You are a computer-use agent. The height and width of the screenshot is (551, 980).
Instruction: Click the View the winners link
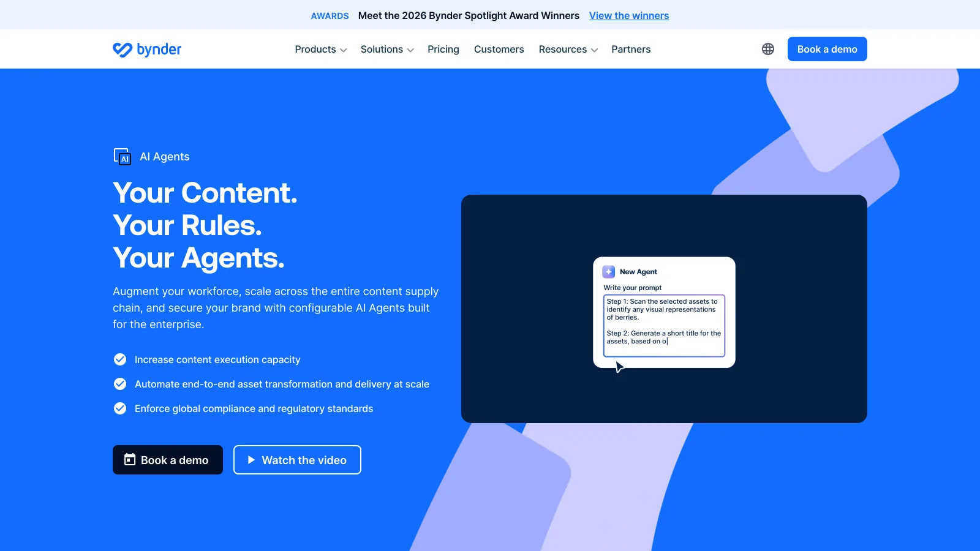coord(629,15)
